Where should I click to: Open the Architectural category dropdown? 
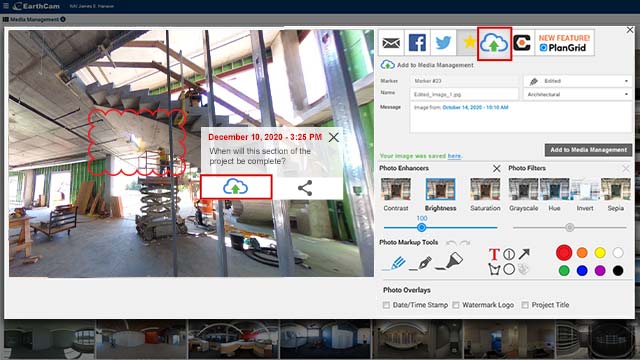(578, 94)
